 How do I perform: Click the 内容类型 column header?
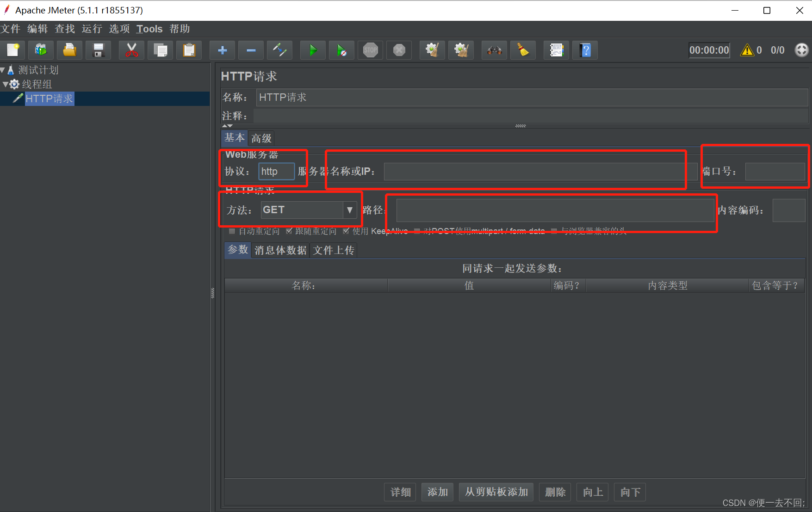click(x=667, y=285)
